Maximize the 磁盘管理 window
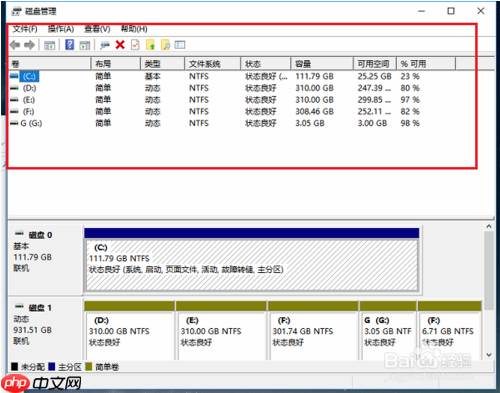Screen dimensions: 500x393 coord(451,11)
